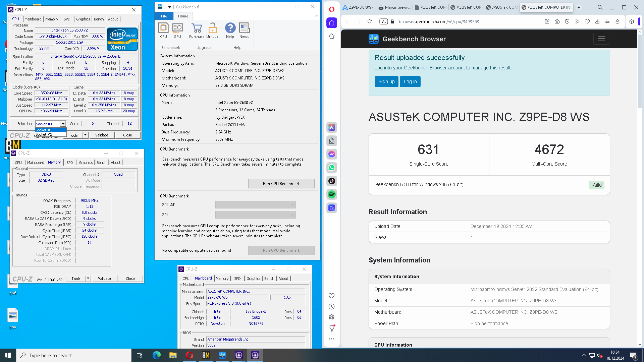The height and width of the screenshot is (362, 644).
Task: Open Aria AI icon in Opera sidebar
Action: pos(332,127)
